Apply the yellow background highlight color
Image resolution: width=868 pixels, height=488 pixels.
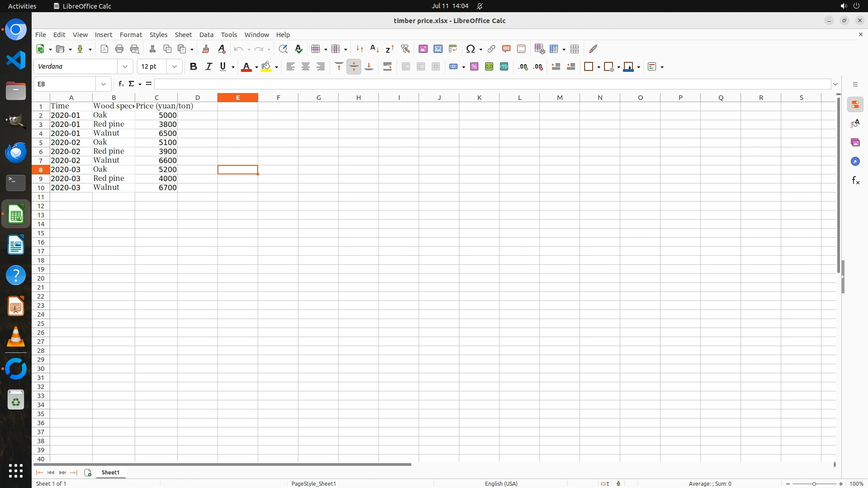(266, 67)
